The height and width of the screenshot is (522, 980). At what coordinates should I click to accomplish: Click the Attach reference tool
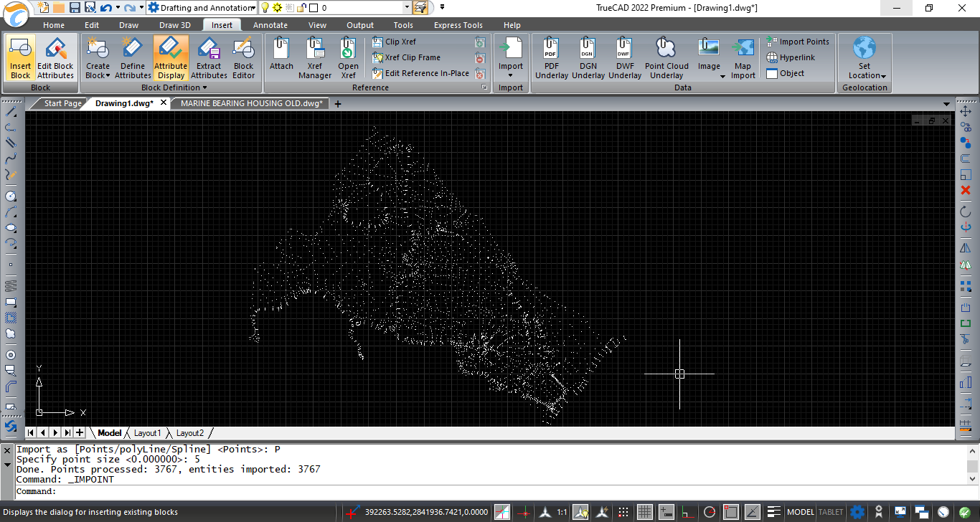[281, 59]
